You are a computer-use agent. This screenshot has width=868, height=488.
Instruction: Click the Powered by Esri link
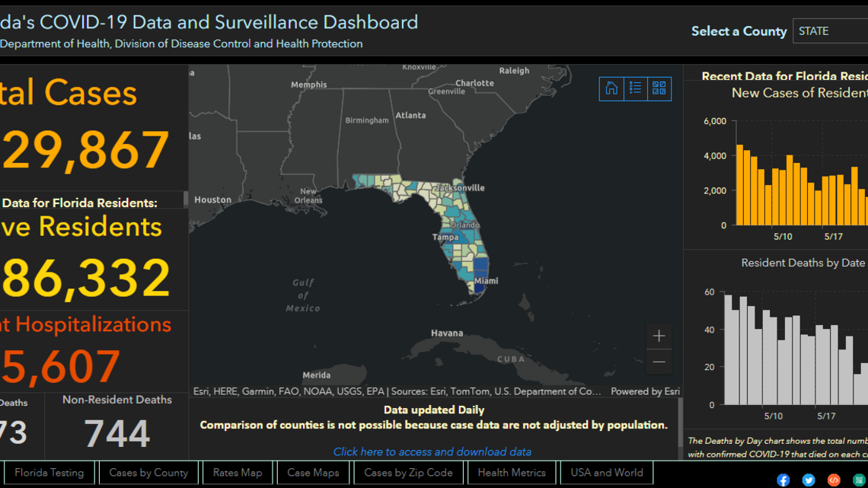646,391
